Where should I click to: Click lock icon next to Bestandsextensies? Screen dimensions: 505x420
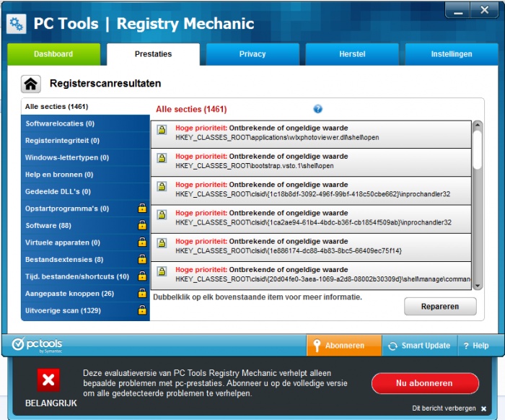(142, 259)
